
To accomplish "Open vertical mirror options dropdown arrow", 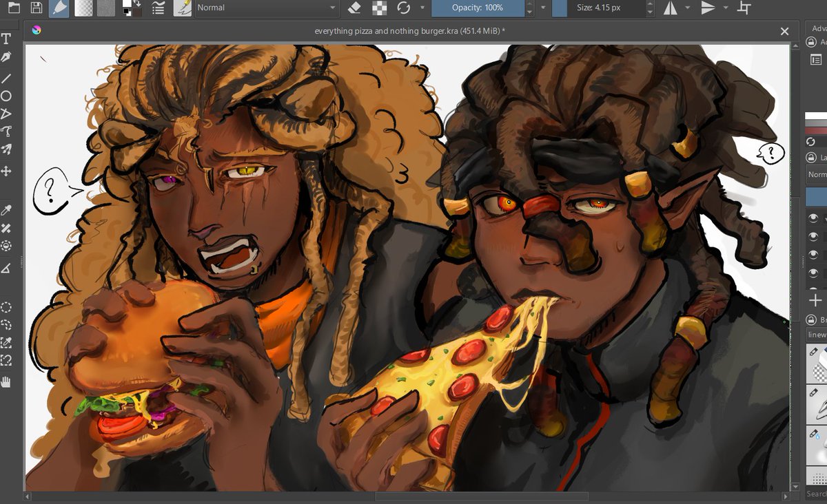I will click(x=725, y=8).
